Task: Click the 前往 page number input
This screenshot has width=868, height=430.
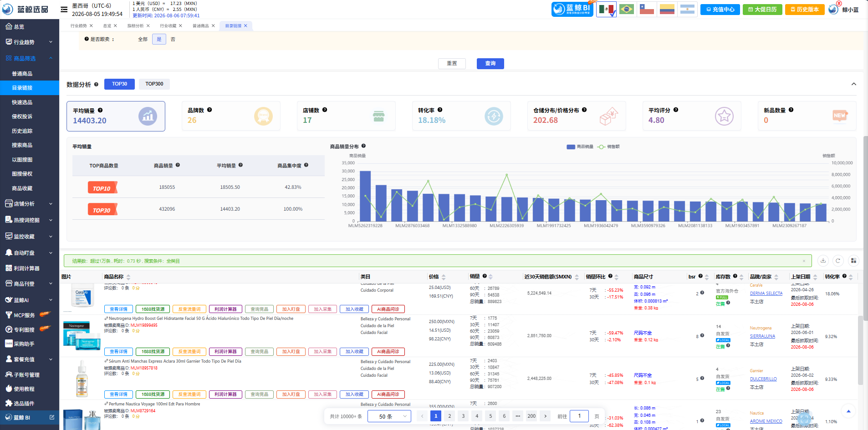Action: pos(579,416)
